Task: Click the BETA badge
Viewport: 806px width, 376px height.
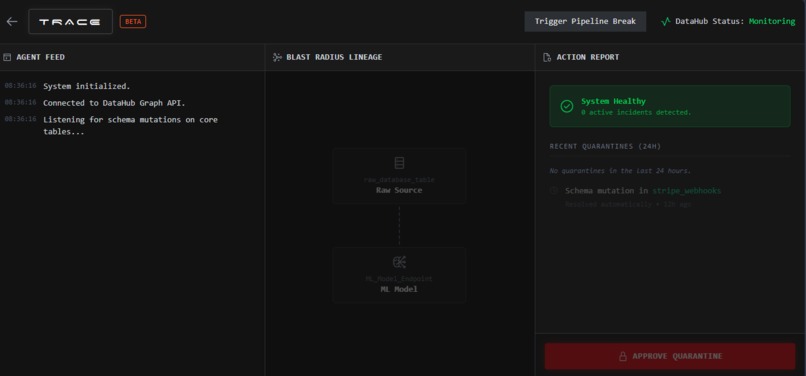Action: click(133, 22)
